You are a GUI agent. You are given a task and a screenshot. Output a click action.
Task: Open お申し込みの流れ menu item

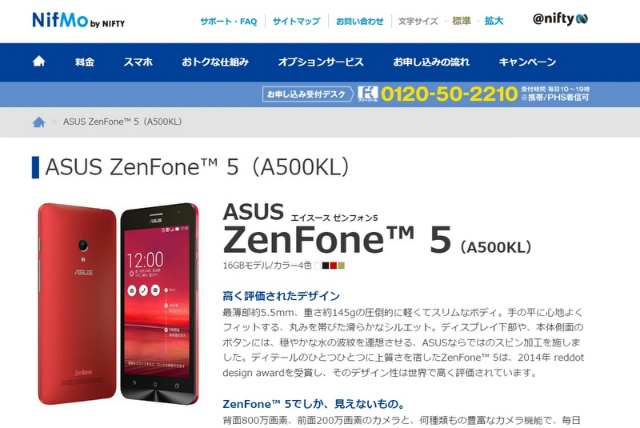coord(431,62)
